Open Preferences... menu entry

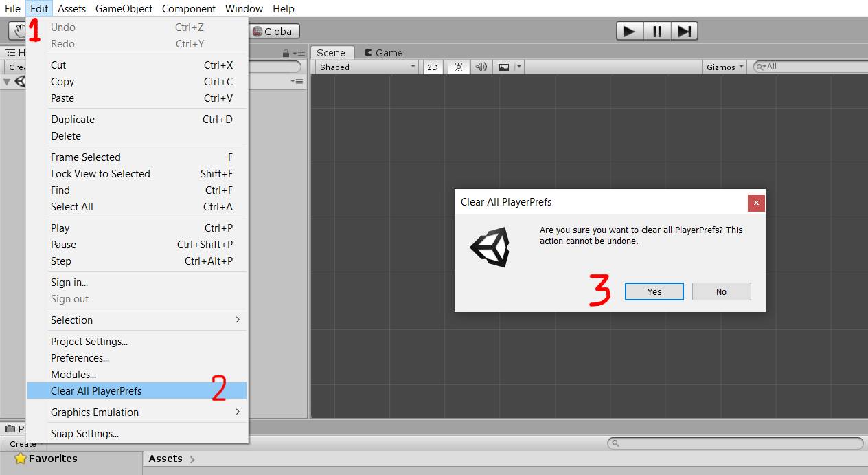click(137, 357)
